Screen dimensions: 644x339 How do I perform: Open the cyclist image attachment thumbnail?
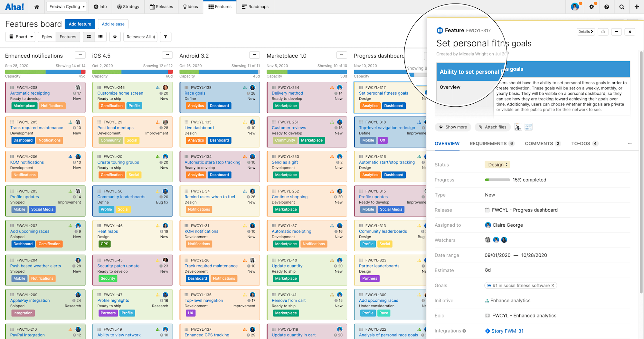[x=518, y=127]
